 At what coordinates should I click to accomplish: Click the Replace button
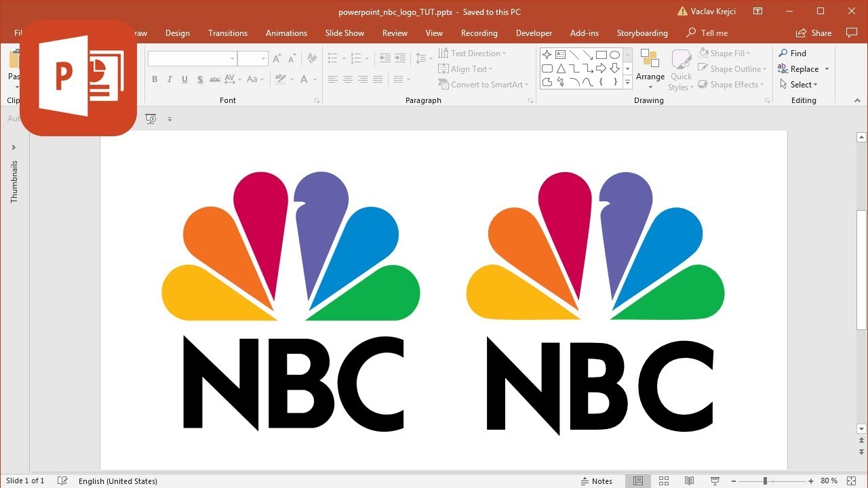[798, 68]
